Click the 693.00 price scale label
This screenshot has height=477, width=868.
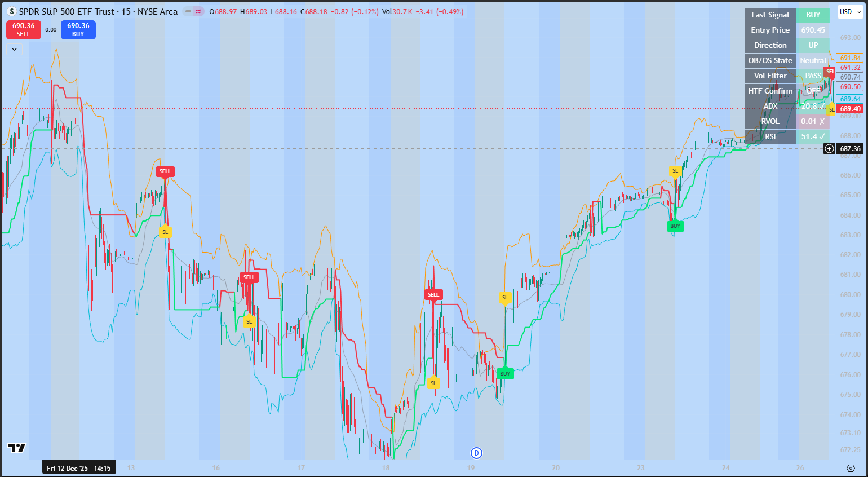(851, 38)
